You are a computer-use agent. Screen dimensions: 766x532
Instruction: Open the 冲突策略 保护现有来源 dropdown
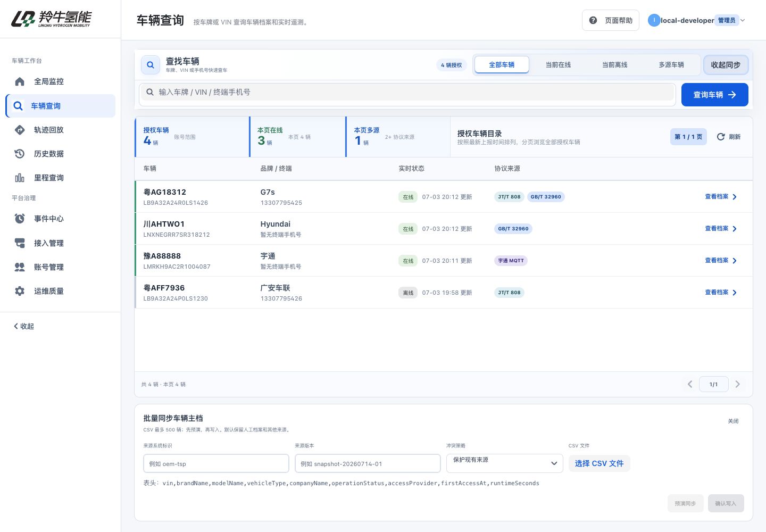tap(504, 463)
